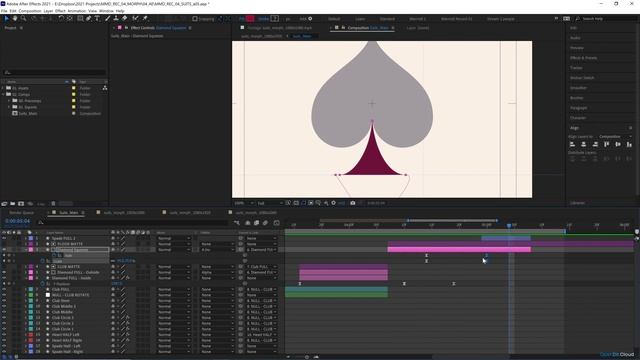
Task: Click the current time indicator in timeline
Action: coord(509,225)
